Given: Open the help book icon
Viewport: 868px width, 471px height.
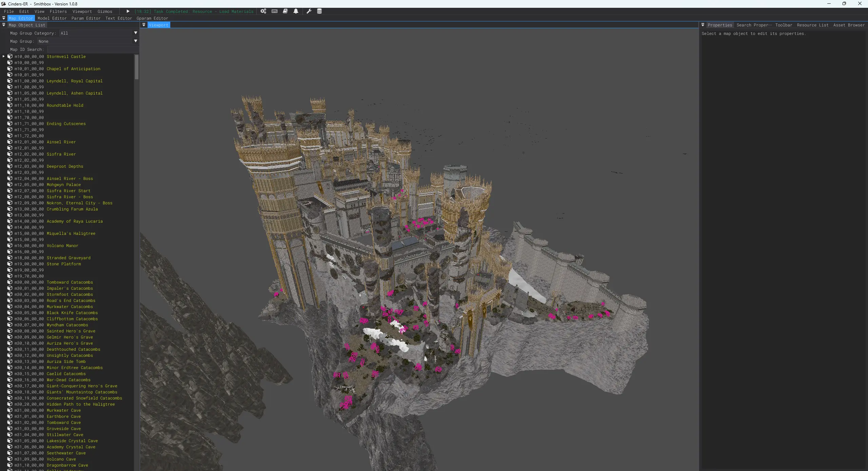Looking at the screenshot, I should coord(285,11).
